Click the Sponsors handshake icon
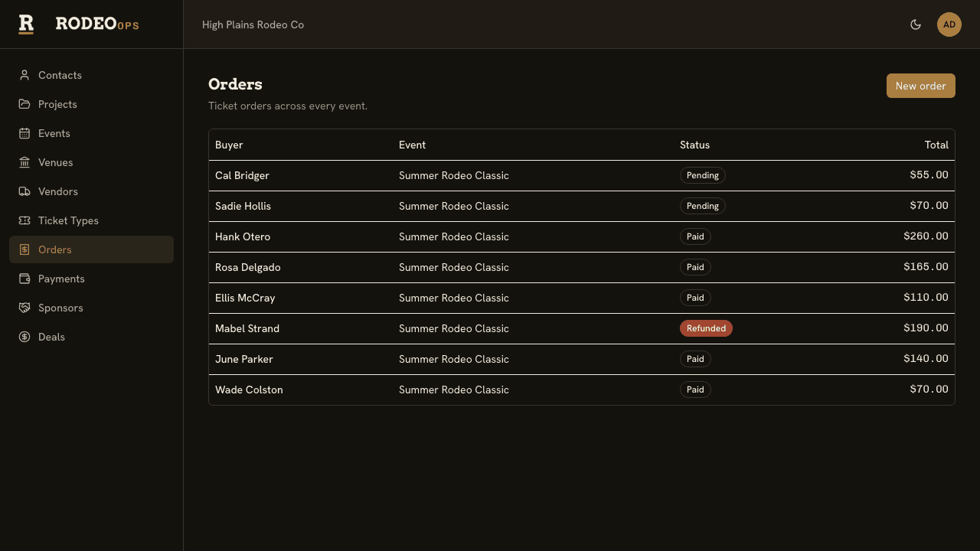 (24, 308)
